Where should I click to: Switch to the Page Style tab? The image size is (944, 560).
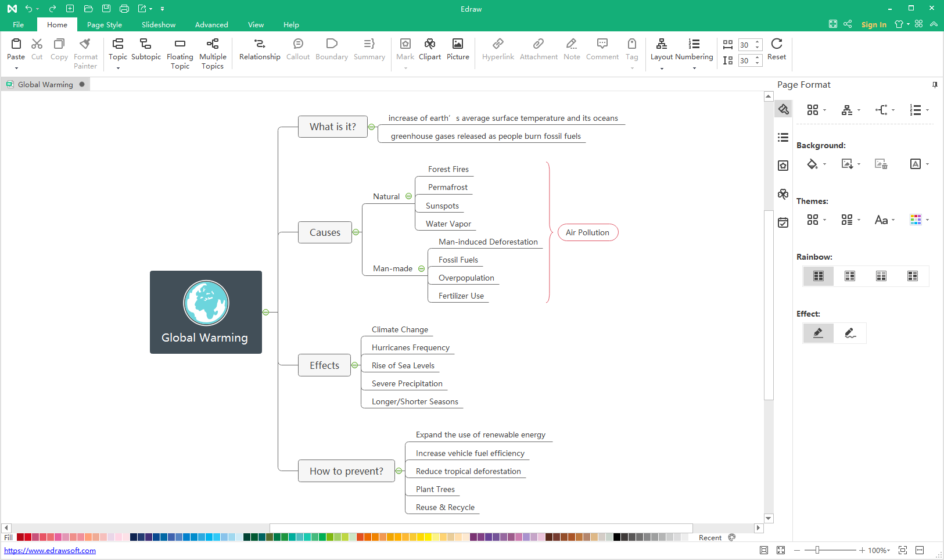105,25
